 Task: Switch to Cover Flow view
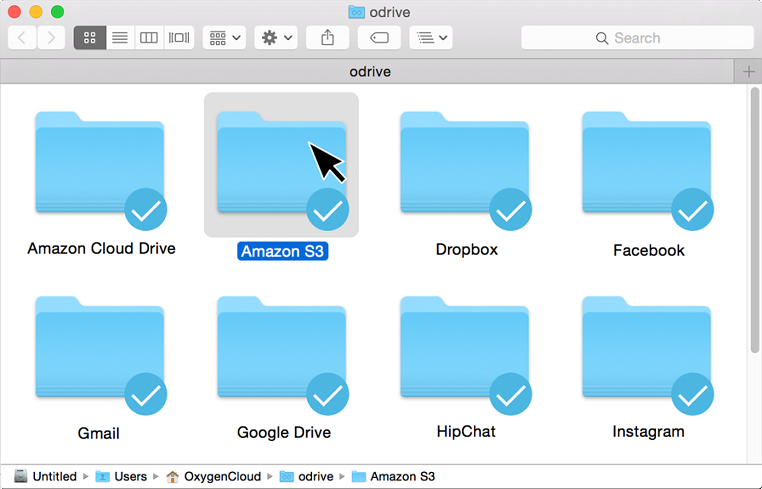179,37
